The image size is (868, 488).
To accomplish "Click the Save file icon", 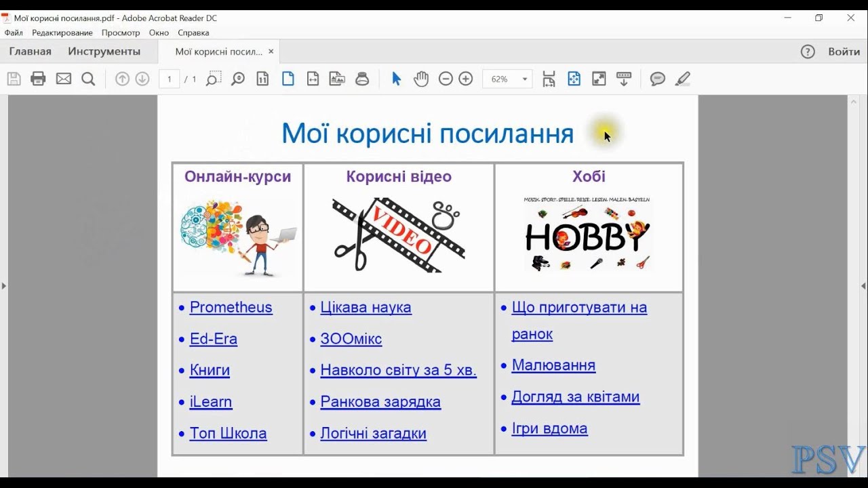I will click(x=14, y=79).
